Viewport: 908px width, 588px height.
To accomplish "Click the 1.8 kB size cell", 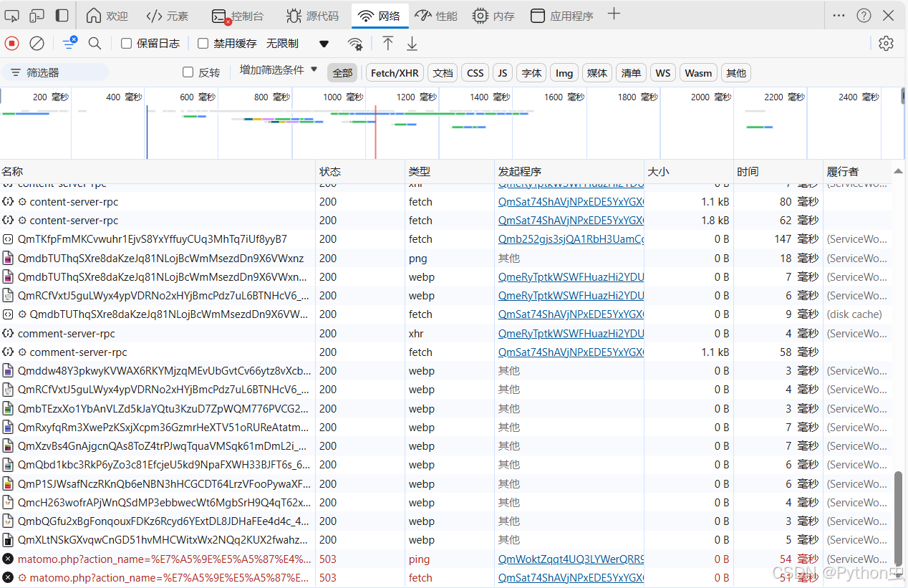I will tap(689, 221).
